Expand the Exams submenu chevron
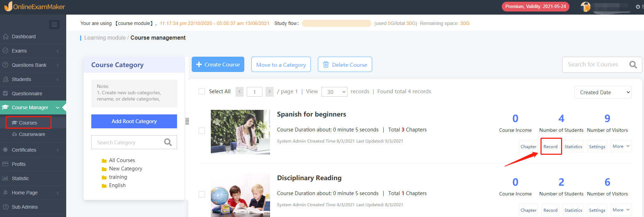This screenshot has width=644, height=217. (58, 51)
